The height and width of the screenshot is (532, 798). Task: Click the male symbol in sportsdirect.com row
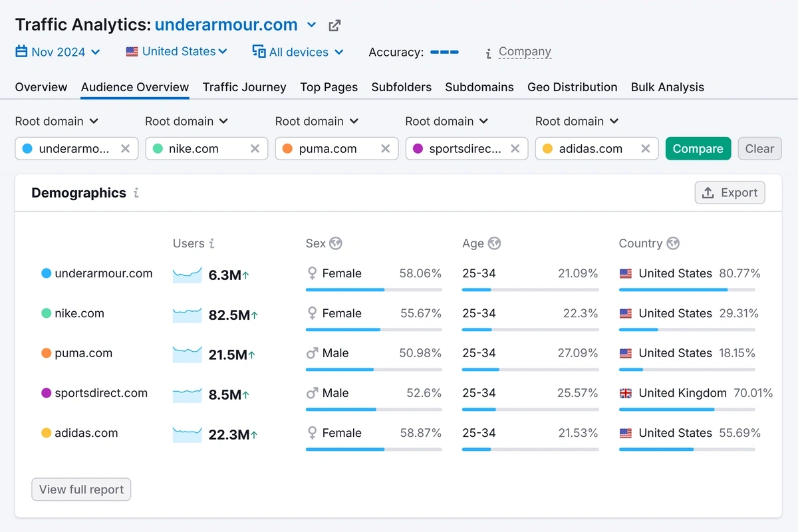[312, 393]
